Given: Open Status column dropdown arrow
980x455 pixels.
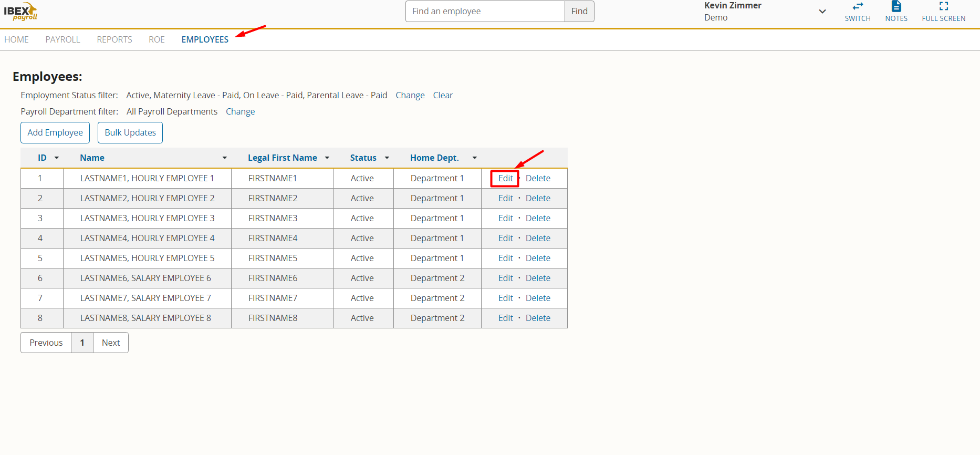Looking at the screenshot, I should coord(387,158).
